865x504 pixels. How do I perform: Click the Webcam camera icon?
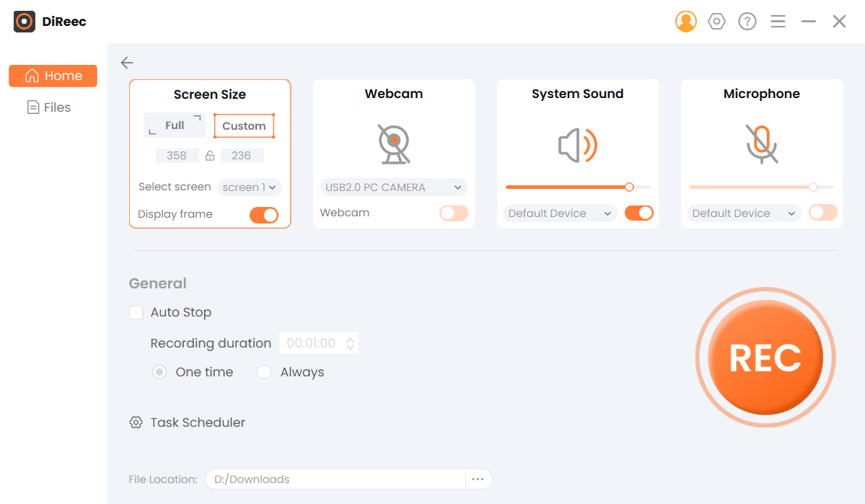click(x=393, y=144)
